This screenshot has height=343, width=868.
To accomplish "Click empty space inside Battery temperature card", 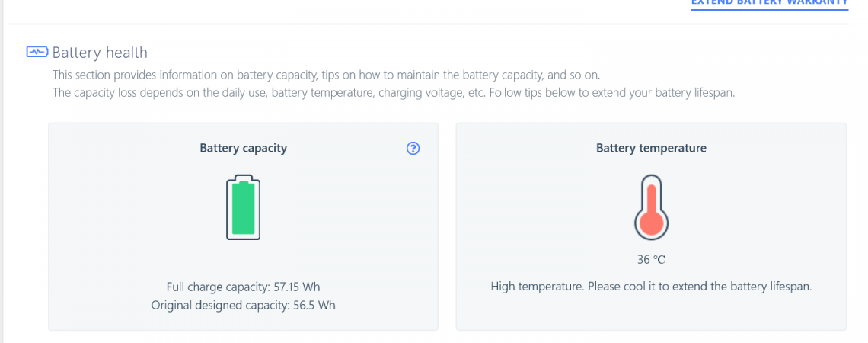I will 761,213.
